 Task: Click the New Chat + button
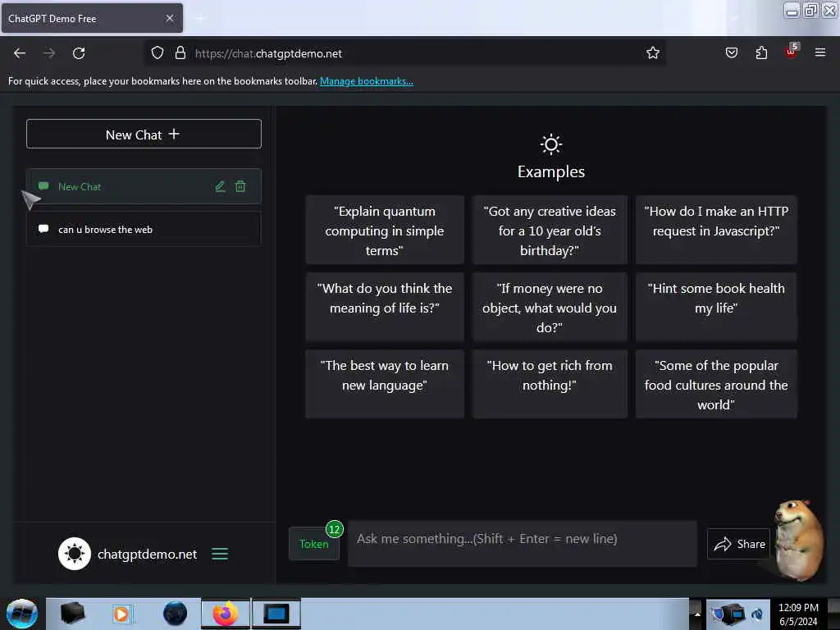pos(144,134)
